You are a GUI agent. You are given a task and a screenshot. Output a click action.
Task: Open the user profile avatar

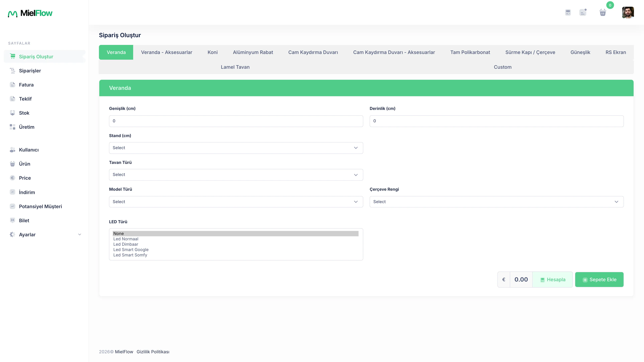click(x=628, y=13)
